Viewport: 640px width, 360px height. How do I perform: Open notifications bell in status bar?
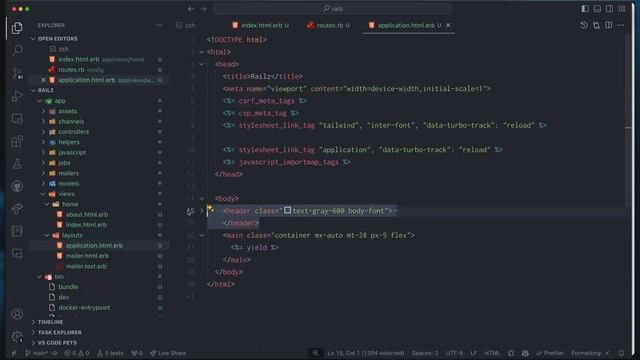[x=621, y=353]
